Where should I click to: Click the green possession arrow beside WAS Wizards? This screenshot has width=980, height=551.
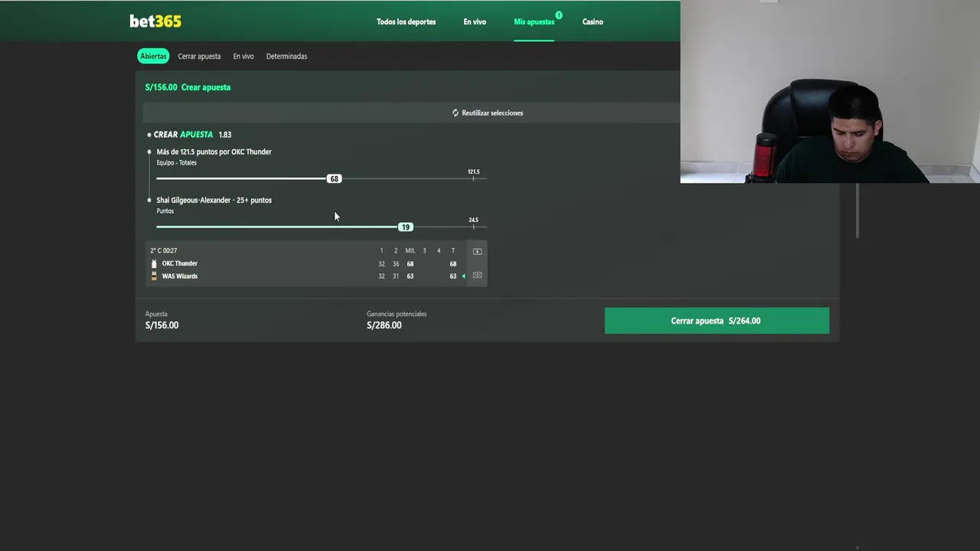[x=463, y=276]
